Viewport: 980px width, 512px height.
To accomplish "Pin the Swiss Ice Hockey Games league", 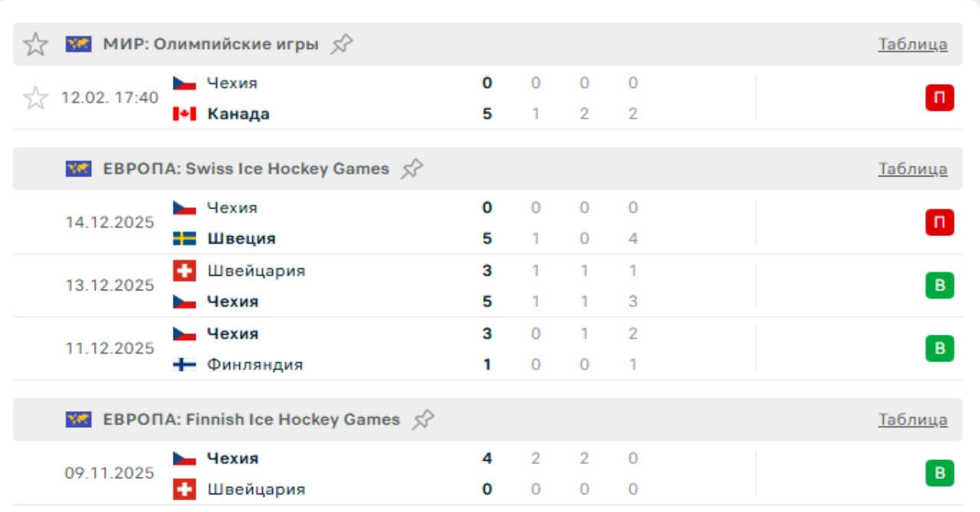I will click(412, 169).
